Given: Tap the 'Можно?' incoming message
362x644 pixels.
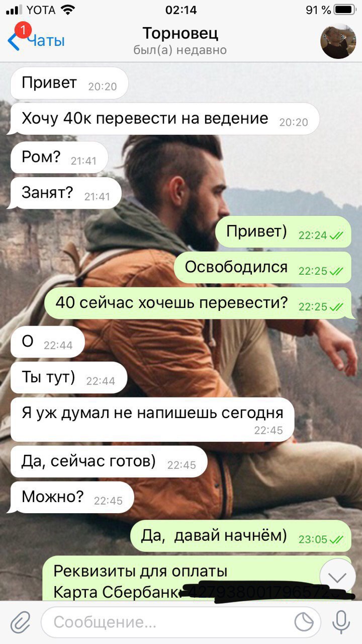Looking at the screenshot, I should 72,498.
